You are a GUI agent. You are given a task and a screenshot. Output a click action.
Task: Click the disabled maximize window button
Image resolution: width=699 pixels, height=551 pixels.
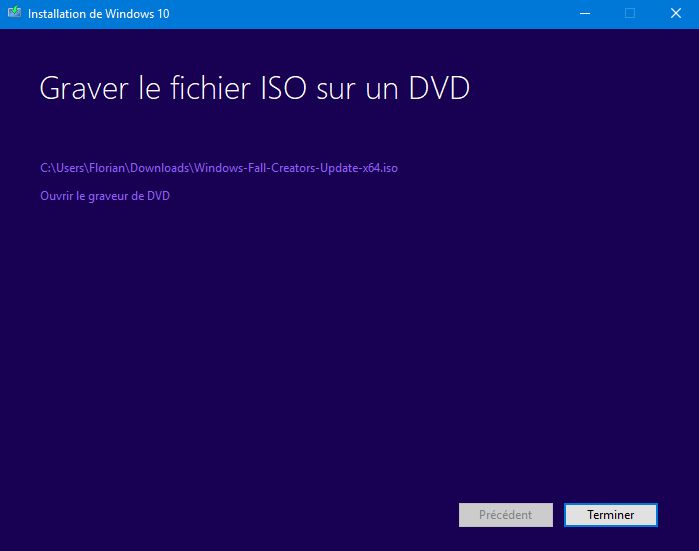tap(630, 13)
